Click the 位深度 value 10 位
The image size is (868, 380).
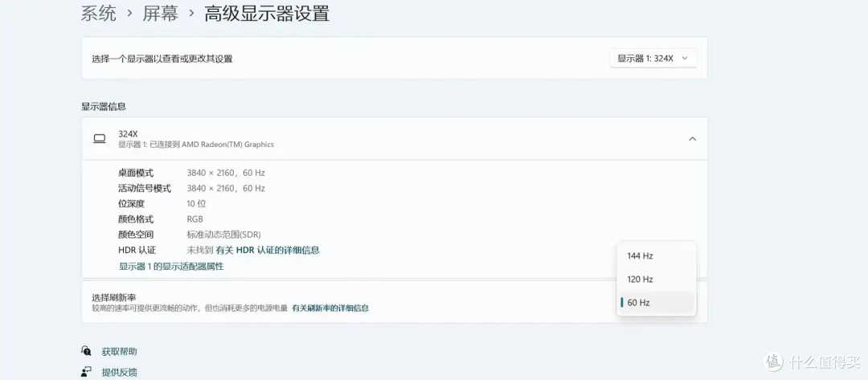[197, 203]
